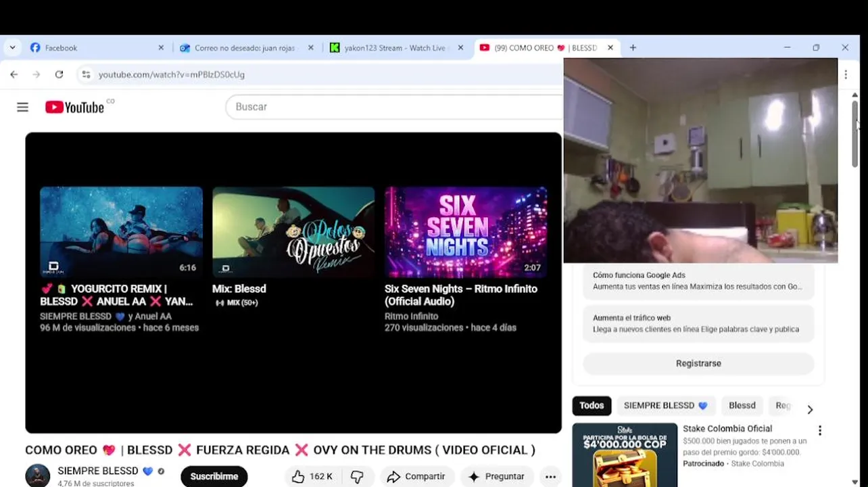Open the YouTube hamburger guide menu
The image size is (868, 487).
[22, 107]
